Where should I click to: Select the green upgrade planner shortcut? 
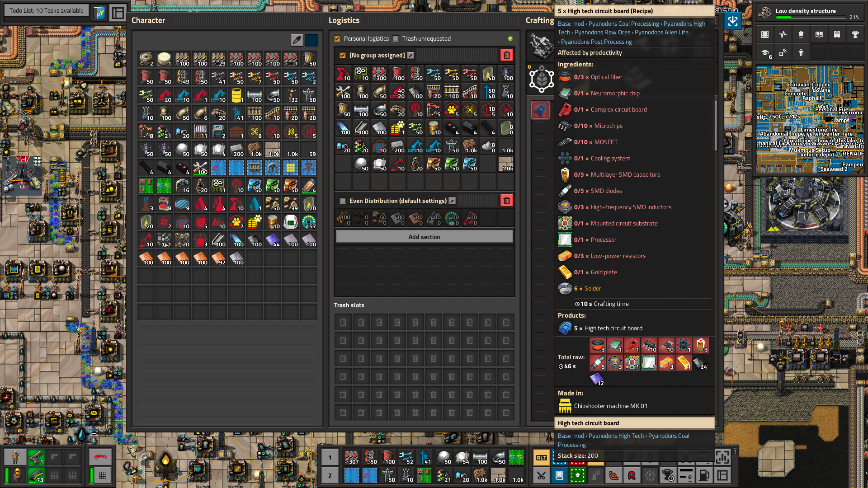(577, 475)
